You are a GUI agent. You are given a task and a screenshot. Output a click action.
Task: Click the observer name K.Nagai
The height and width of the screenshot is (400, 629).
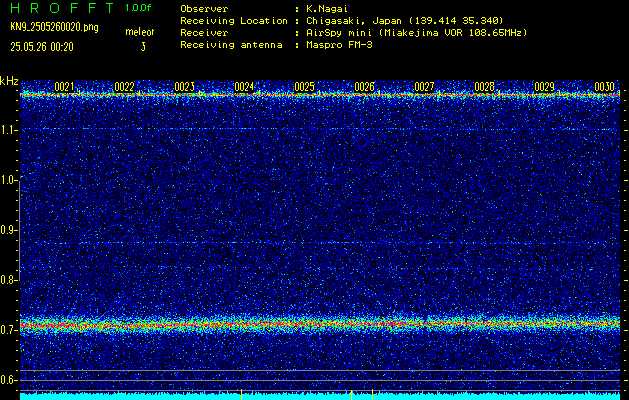click(x=327, y=9)
